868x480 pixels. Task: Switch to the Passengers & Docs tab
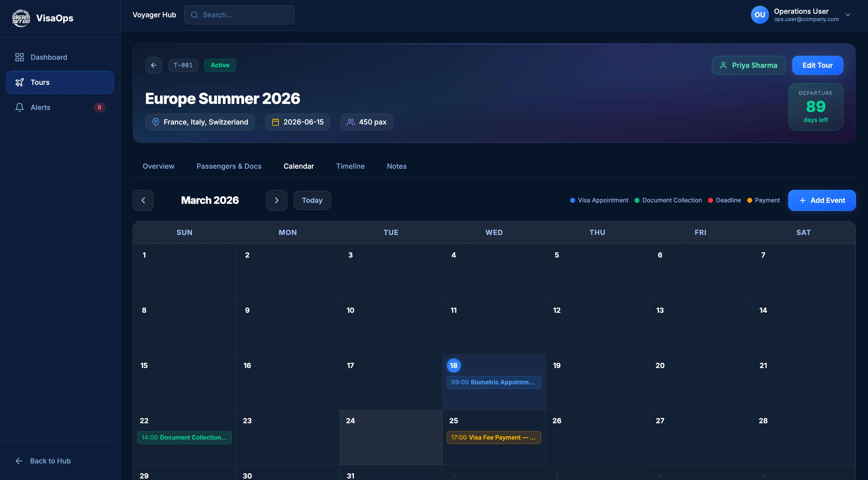[229, 166]
